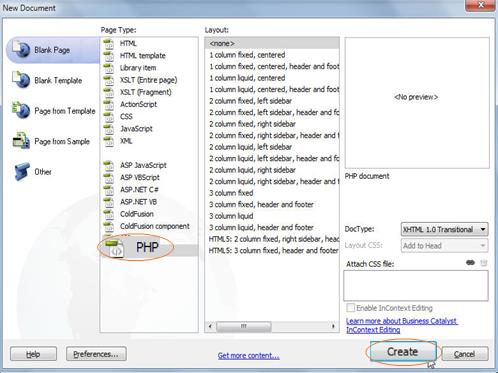The image size is (498, 373).
Task: Select the <none> layout option
Action: [x=272, y=44]
